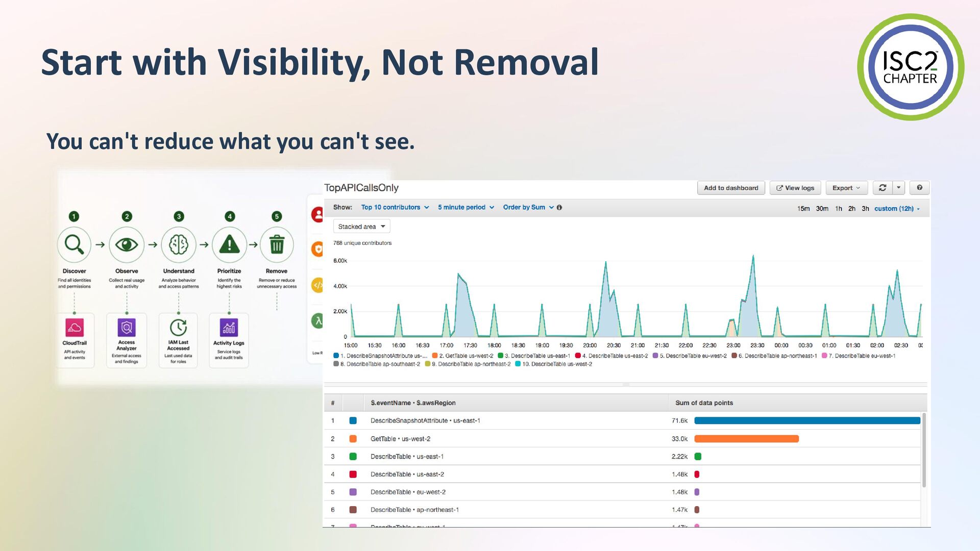Click the info icon beside Order by Sum
The image size is (980, 551).
point(559,208)
